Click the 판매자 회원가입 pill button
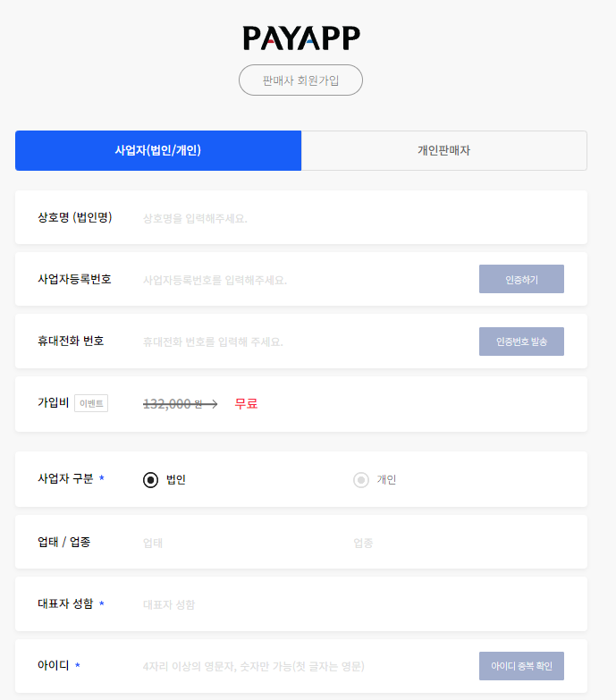 coord(301,80)
